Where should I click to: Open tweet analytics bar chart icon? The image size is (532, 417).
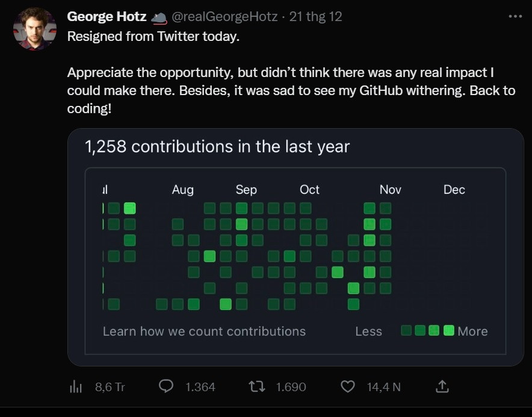(x=76, y=387)
